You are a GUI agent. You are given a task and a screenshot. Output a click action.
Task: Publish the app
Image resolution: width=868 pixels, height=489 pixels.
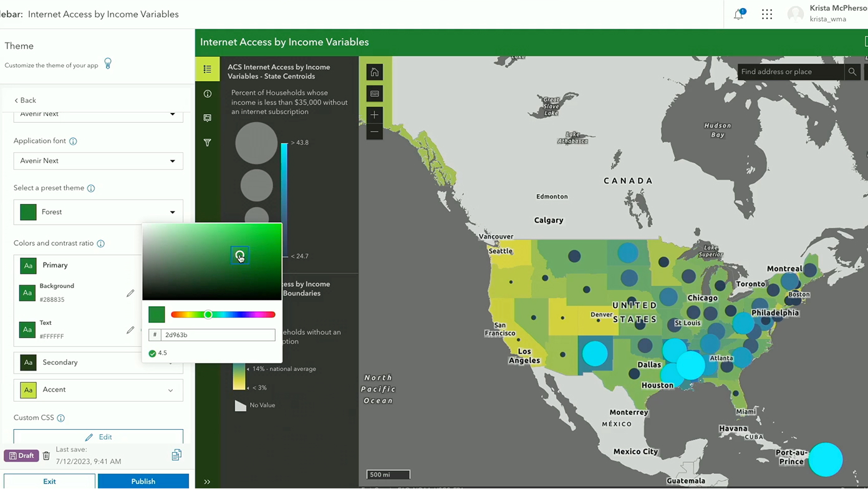[x=143, y=482]
